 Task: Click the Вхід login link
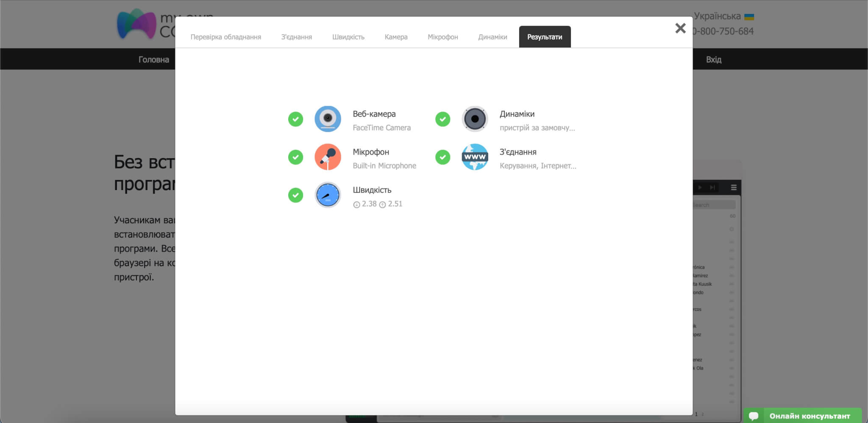713,59
